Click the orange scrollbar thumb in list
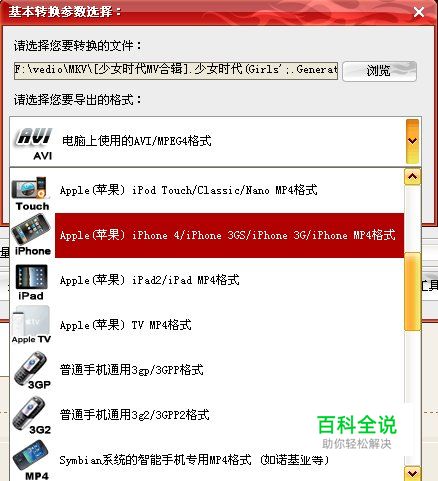The height and width of the screenshot is (481, 438). coord(412,291)
